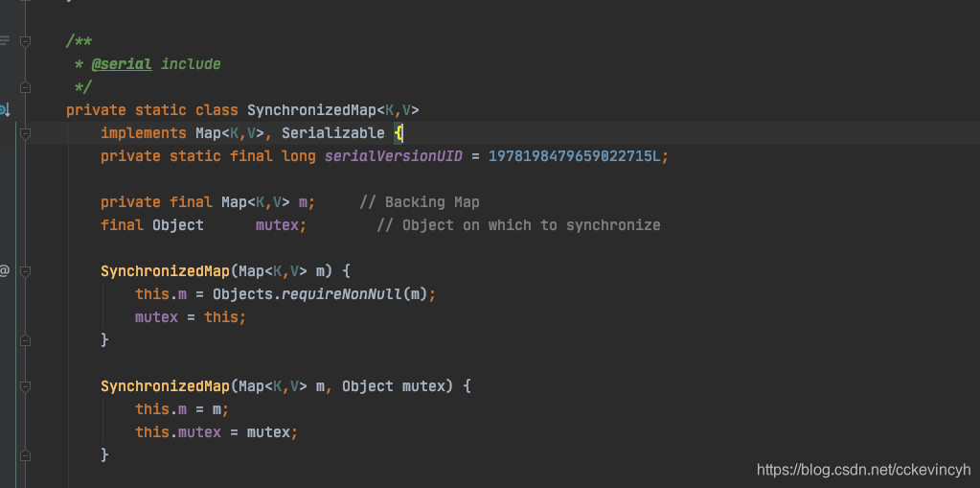Click the @serial Javadoc tag

122,64
